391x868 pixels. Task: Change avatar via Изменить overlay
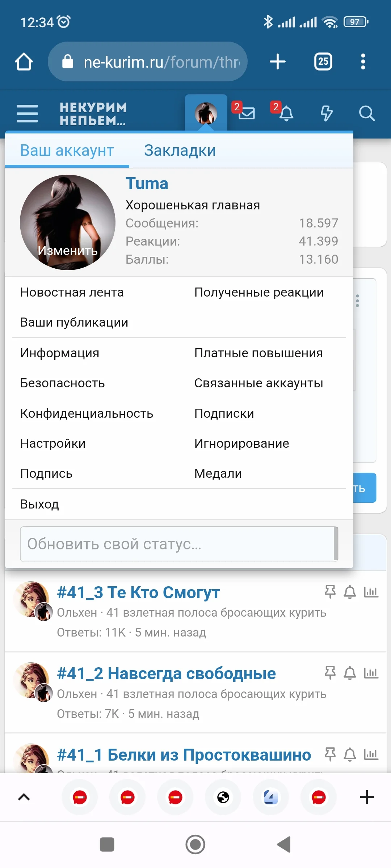pyautogui.click(x=68, y=250)
